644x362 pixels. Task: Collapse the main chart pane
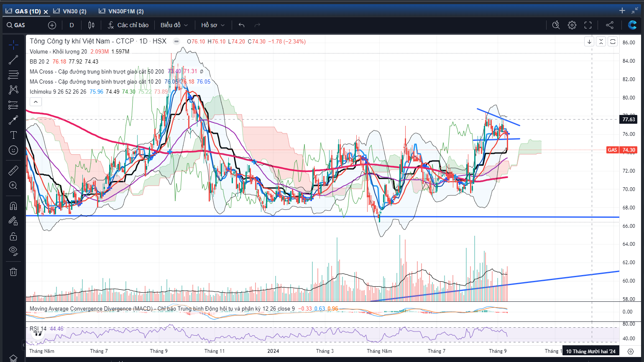(601, 41)
